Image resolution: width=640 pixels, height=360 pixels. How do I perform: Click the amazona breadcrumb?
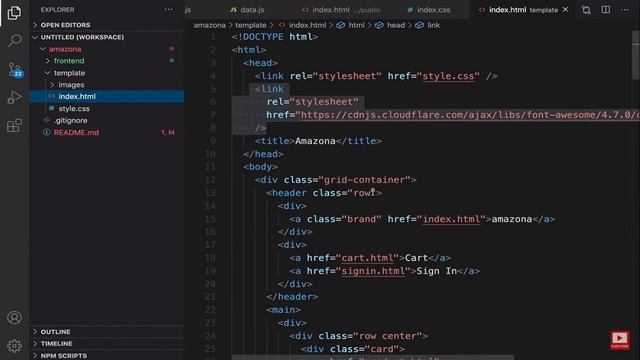(209, 25)
